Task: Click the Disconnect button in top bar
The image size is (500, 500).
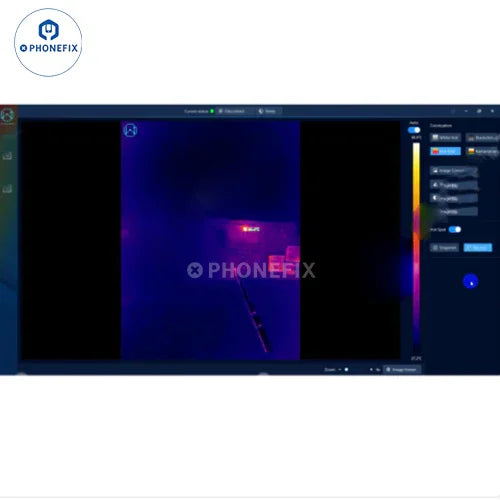Action: pyautogui.click(x=231, y=111)
